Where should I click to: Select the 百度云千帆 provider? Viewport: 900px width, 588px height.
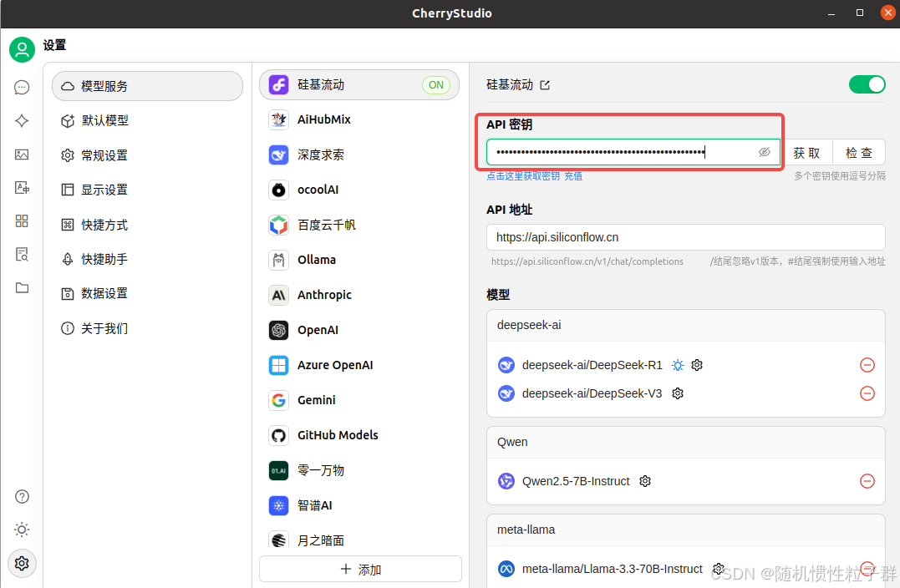pyautogui.click(x=359, y=225)
